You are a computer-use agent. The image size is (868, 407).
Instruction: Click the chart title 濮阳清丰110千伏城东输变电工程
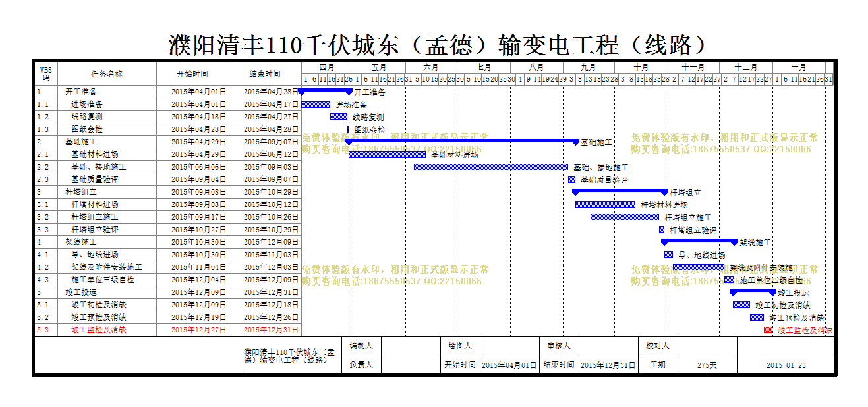pyautogui.click(x=438, y=45)
